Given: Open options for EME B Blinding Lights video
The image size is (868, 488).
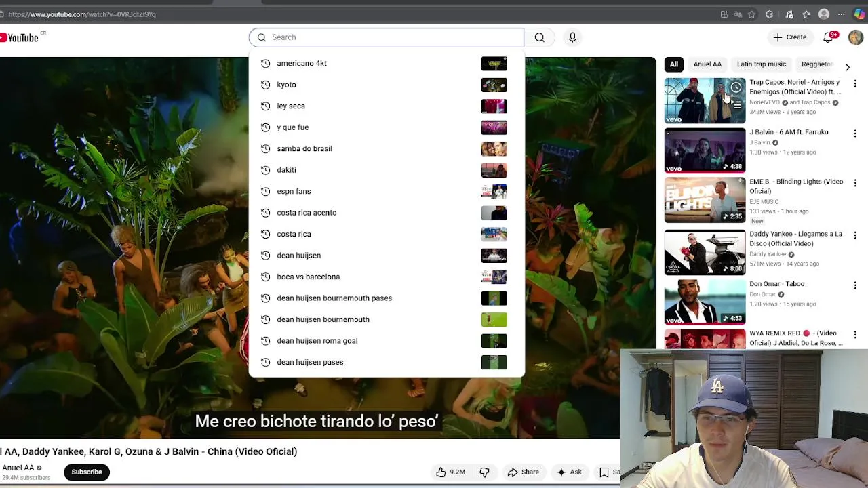Looking at the screenshot, I should click(x=855, y=183).
